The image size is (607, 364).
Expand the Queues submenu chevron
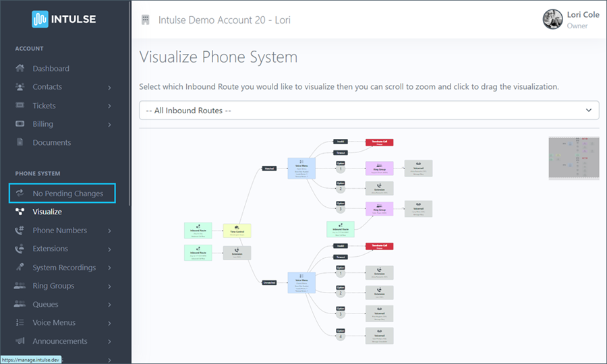point(109,305)
